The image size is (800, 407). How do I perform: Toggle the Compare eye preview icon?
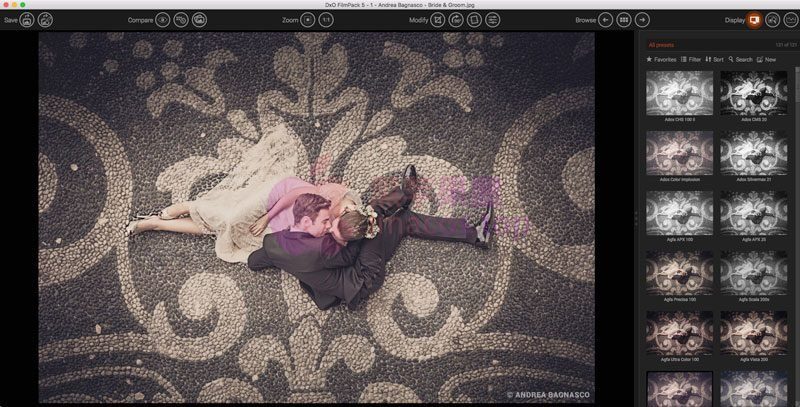[x=163, y=20]
